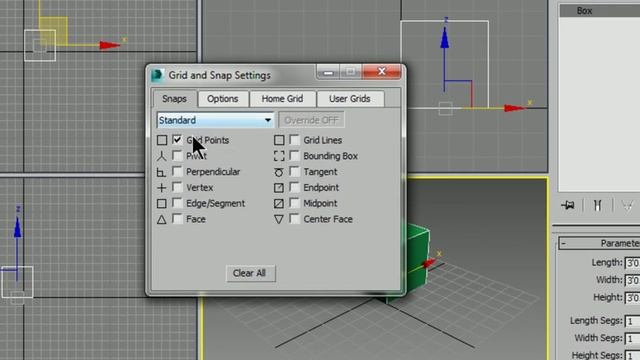Enable the Pivot snap checkbox
The image size is (640, 360).
coord(177,156)
